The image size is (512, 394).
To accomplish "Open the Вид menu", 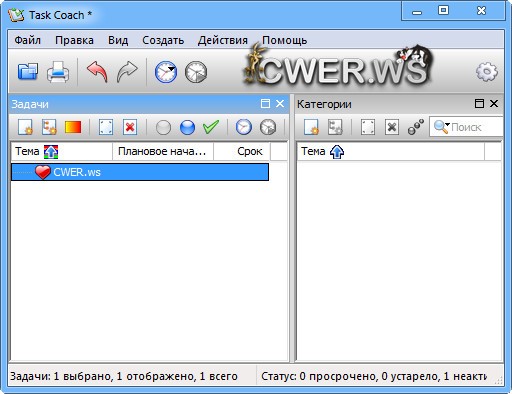I will [x=118, y=40].
